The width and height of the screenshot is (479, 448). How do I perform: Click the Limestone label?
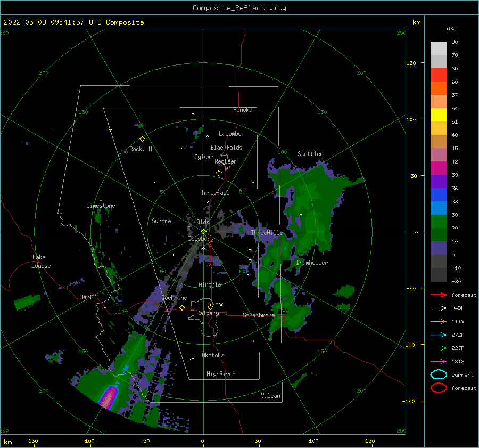101,206
